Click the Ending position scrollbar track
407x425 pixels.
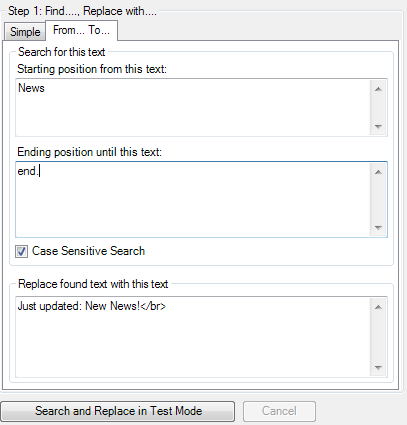tap(378, 200)
